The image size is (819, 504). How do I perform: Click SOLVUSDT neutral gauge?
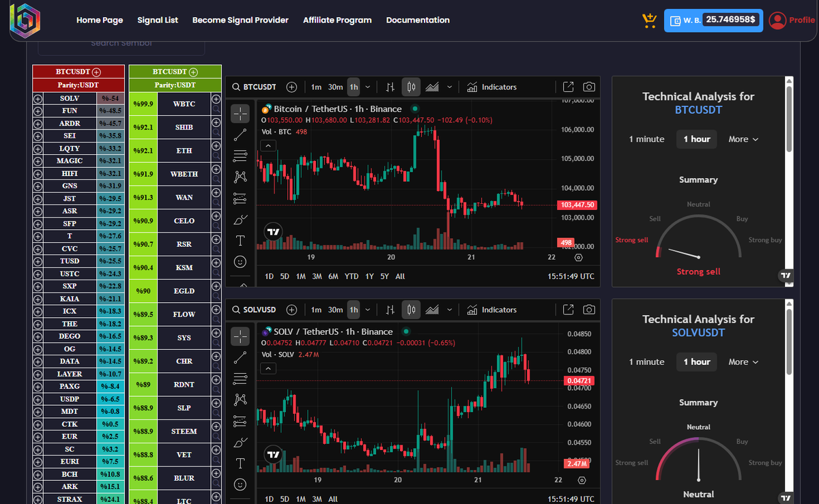point(698,459)
